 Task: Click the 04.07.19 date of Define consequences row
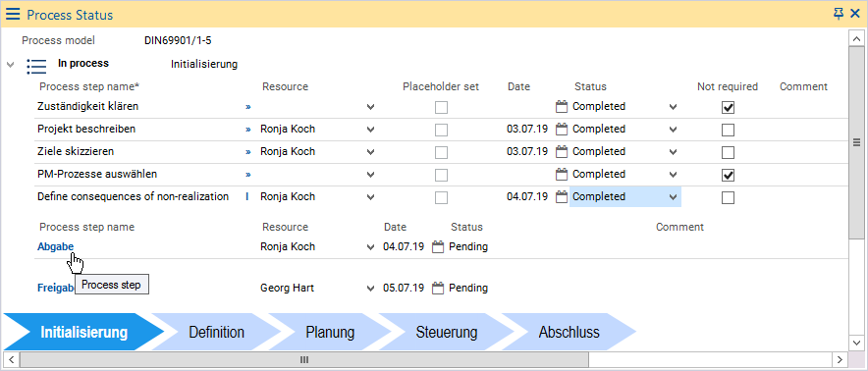[x=527, y=196]
